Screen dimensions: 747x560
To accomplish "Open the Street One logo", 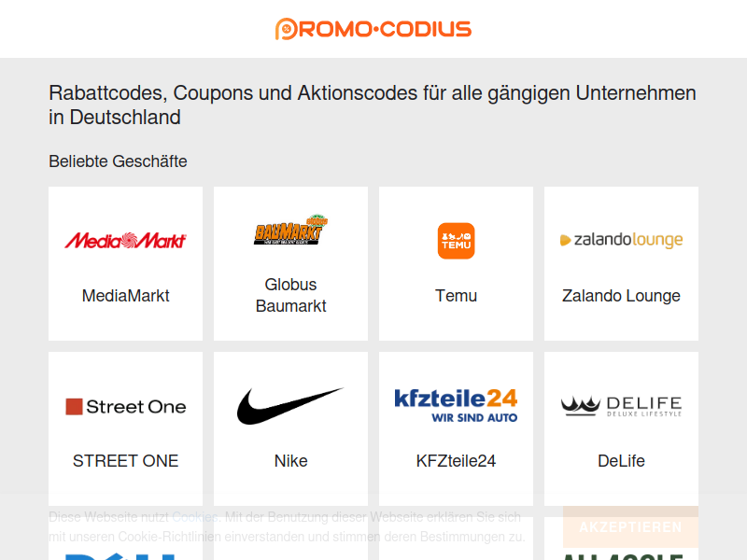I will [x=126, y=407].
